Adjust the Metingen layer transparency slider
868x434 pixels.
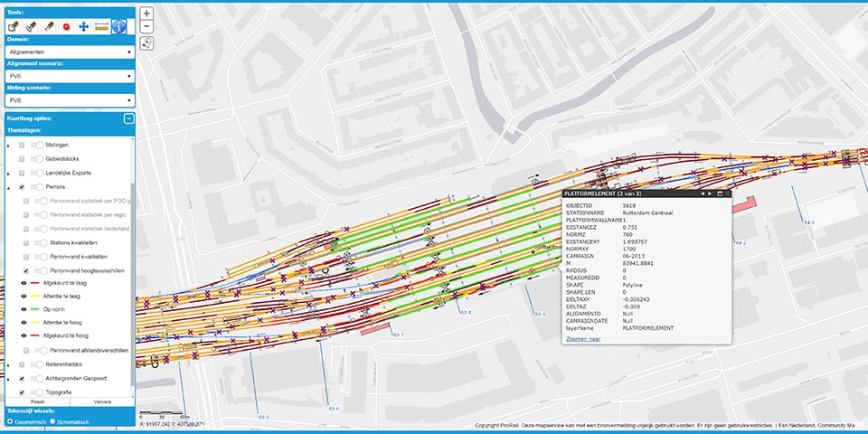point(36,145)
